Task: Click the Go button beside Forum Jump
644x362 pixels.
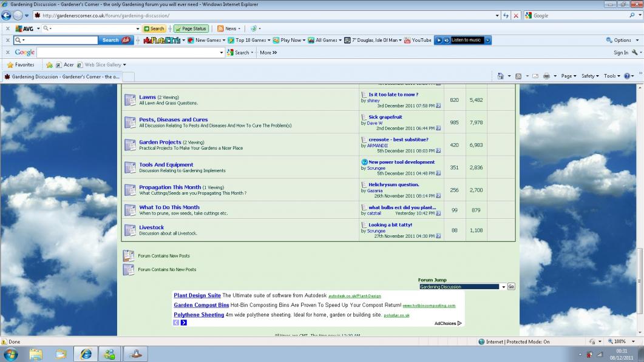Action: pyautogui.click(x=511, y=287)
